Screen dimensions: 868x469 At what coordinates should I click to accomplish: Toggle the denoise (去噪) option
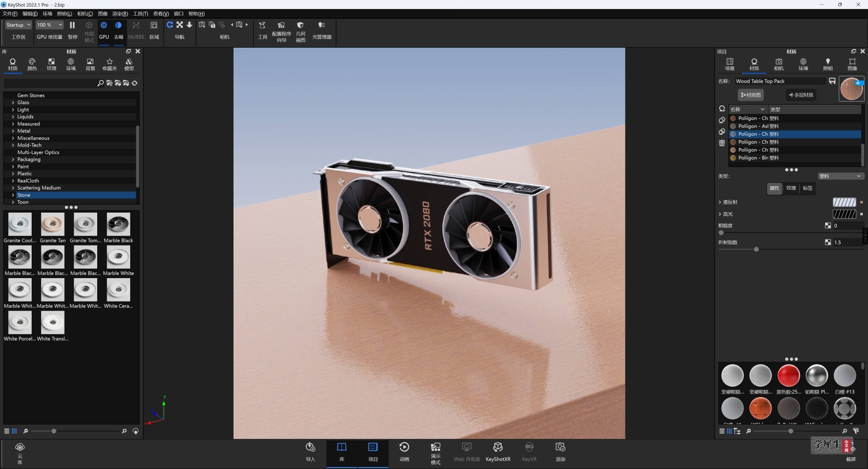pyautogui.click(x=118, y=30)
